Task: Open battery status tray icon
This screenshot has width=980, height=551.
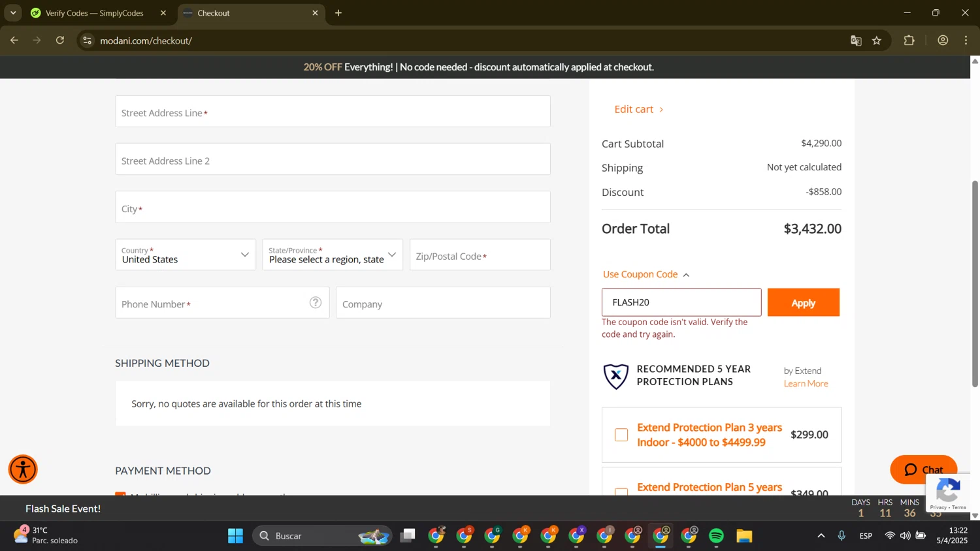Action: [x=921, y=536]
